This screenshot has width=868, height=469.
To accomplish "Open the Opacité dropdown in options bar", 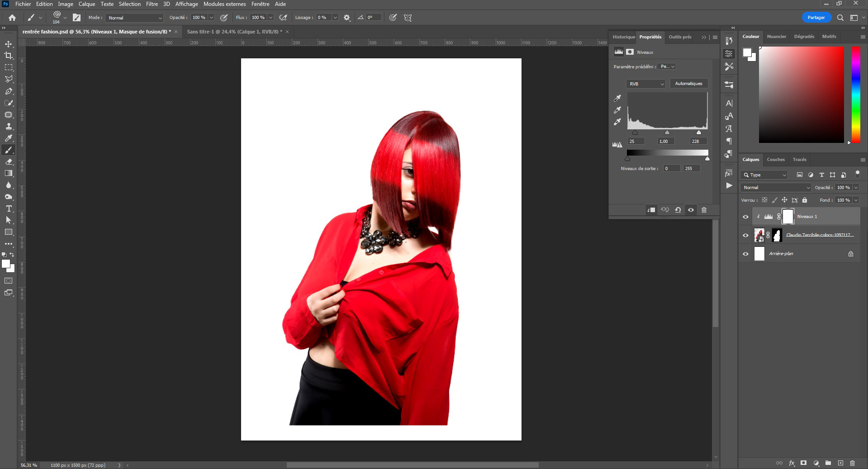I will coord(211,18).
